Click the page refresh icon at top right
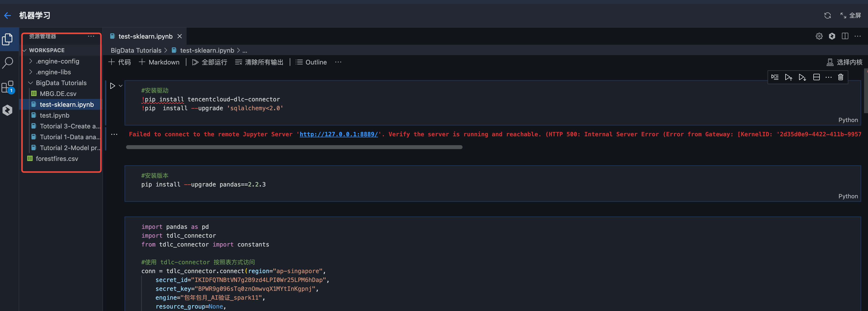Image resolution: width=868 pixels, height=311 pixels. (827, 16)
